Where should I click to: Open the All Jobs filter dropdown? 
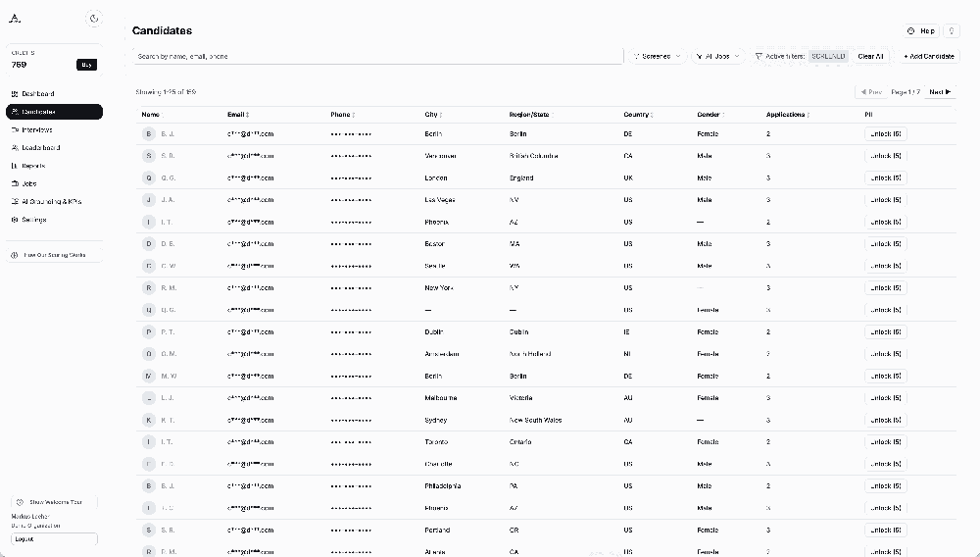pos(717,56)
